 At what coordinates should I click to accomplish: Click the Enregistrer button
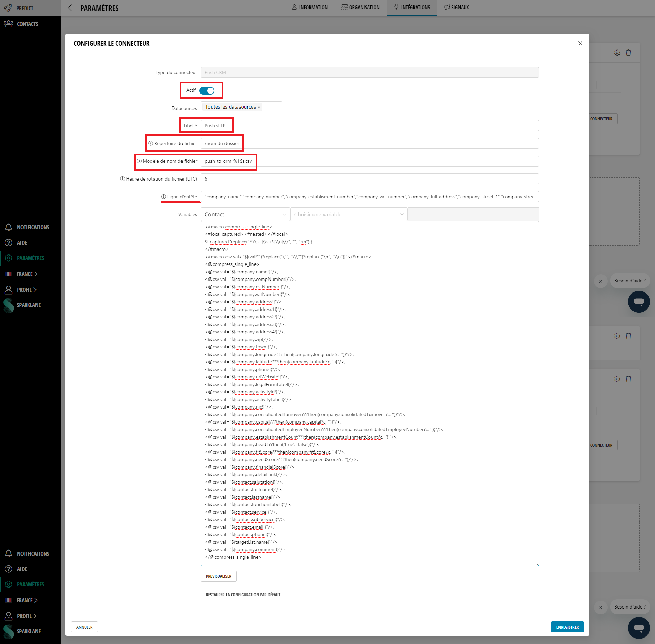coord(567,627)
